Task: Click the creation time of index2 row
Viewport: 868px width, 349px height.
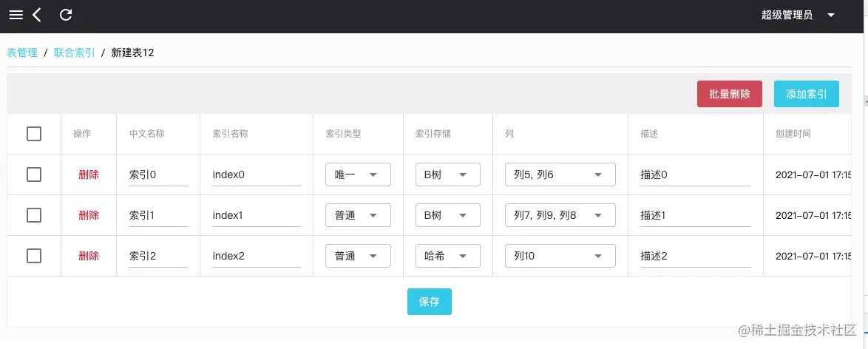Action: (x=813, y=256)
